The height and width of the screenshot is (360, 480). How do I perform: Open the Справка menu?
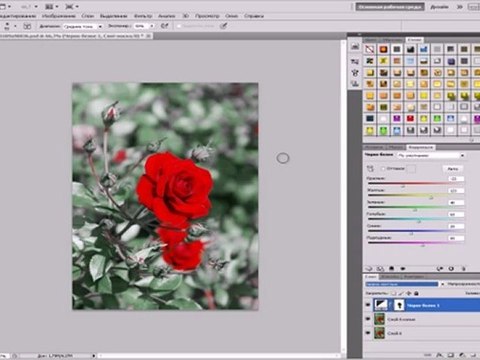[254, 16]
